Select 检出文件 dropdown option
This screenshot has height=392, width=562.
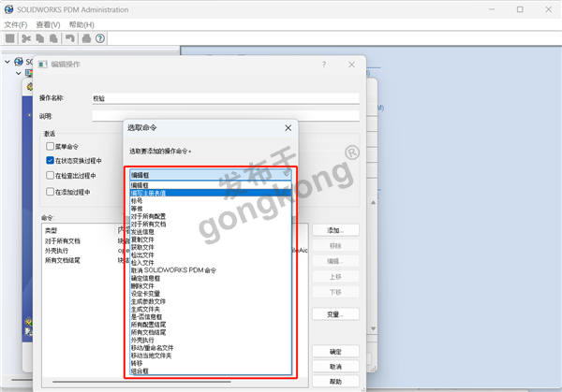coord(211,254)
